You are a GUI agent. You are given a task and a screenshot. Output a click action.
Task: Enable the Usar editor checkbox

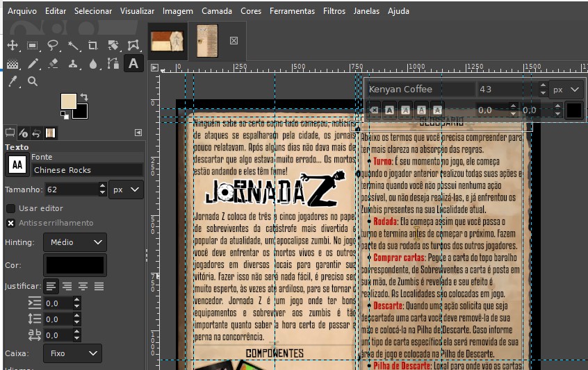point(11,208)
